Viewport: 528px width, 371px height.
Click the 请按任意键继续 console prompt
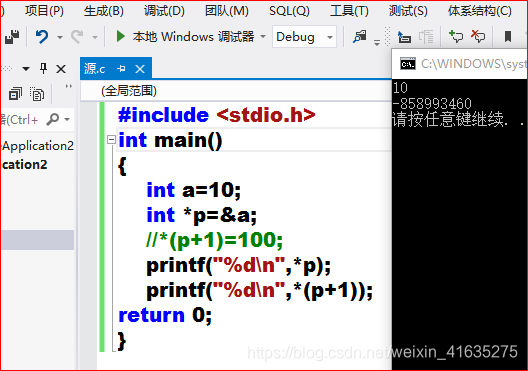pyautogui.click(x=458, y=119)
